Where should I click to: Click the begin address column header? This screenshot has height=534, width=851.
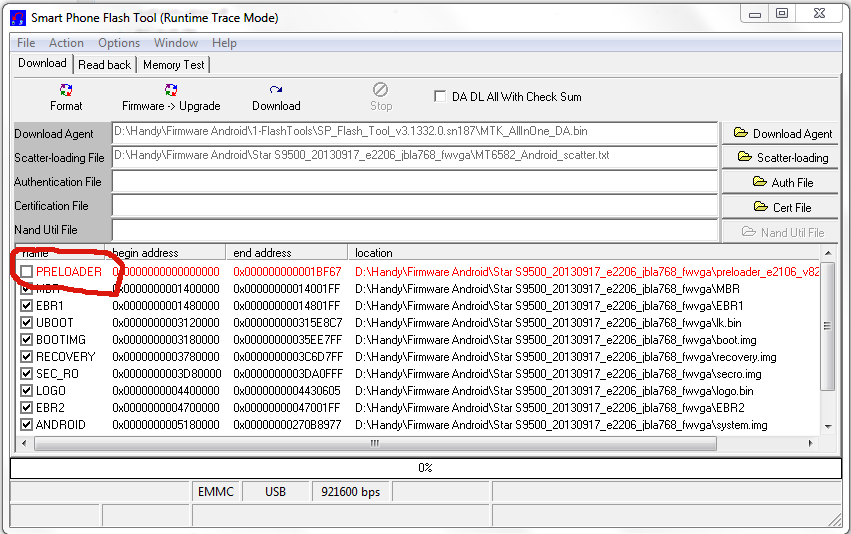pyautogui.click(x=166, y=252)
